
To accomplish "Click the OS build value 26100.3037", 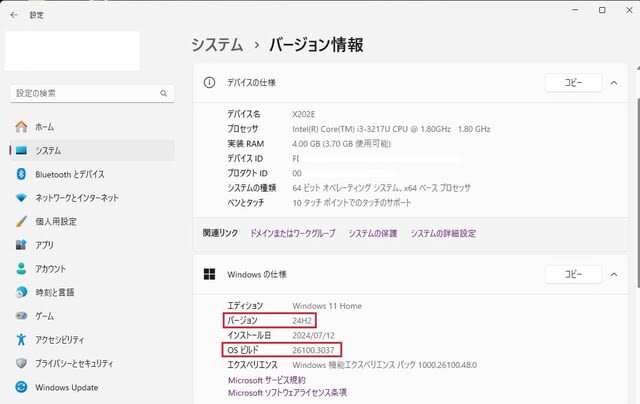I will tap(313, 350).
